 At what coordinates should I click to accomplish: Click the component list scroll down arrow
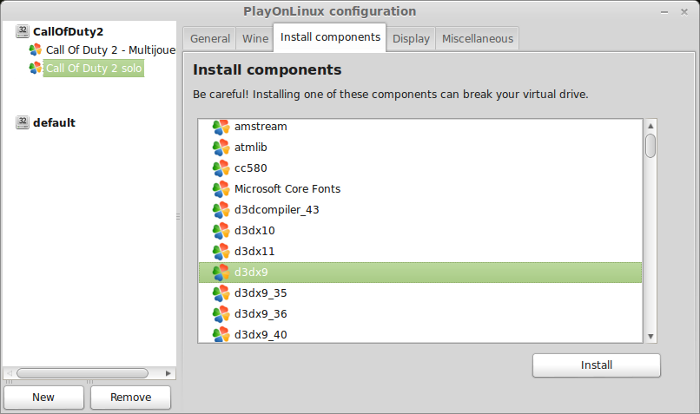coord(650,336)
